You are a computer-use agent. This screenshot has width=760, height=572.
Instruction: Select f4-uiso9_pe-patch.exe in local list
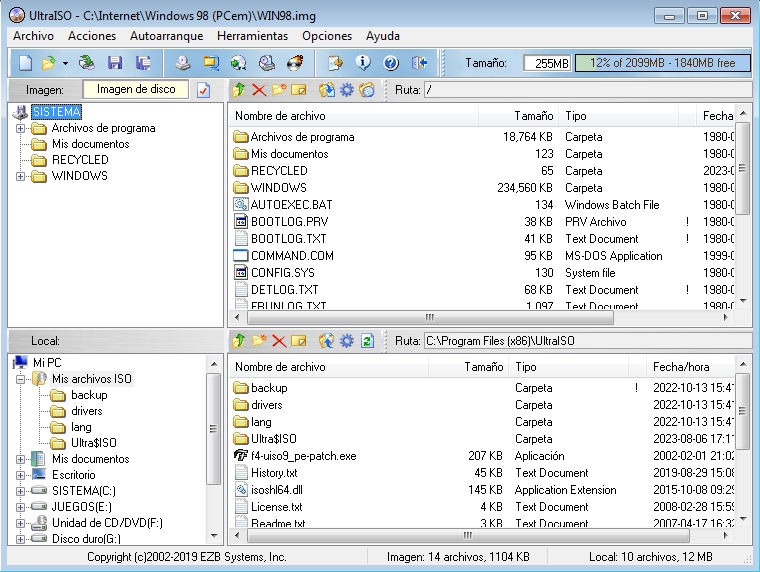pyautogui.click(x=303, y=456)
